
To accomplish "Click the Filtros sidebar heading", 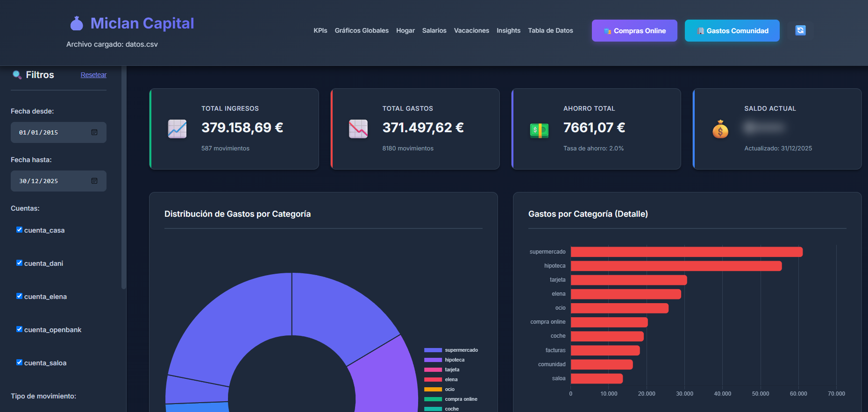I will (40, 75).
